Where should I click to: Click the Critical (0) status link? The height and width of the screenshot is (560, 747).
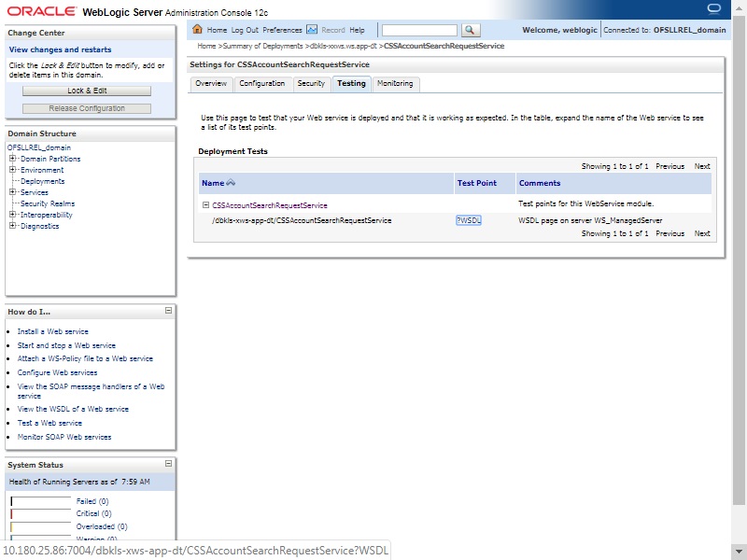click(94, 513)
